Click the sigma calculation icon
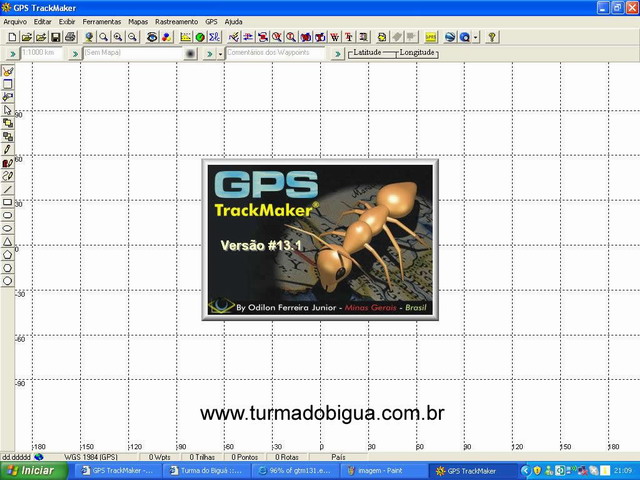The height and width of the screenshot is (480, 640). 214,37
